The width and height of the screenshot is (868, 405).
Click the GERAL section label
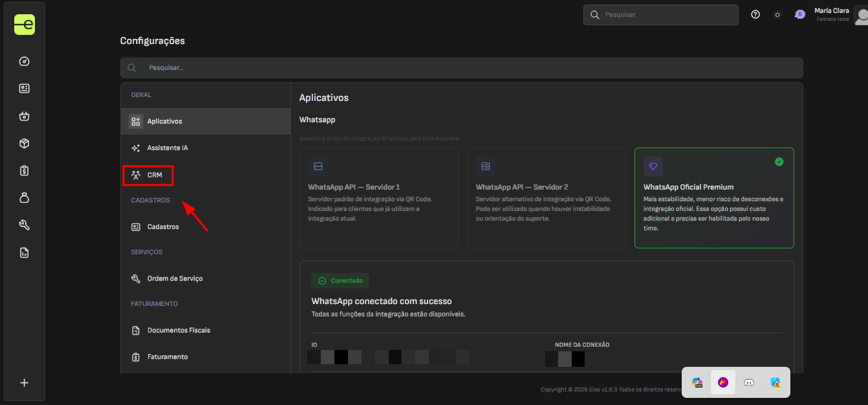point(141,95)
